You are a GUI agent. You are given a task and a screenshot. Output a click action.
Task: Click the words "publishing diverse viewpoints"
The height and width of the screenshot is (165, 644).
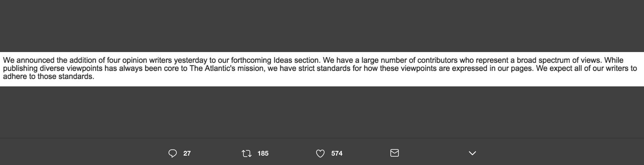(52, 68)
